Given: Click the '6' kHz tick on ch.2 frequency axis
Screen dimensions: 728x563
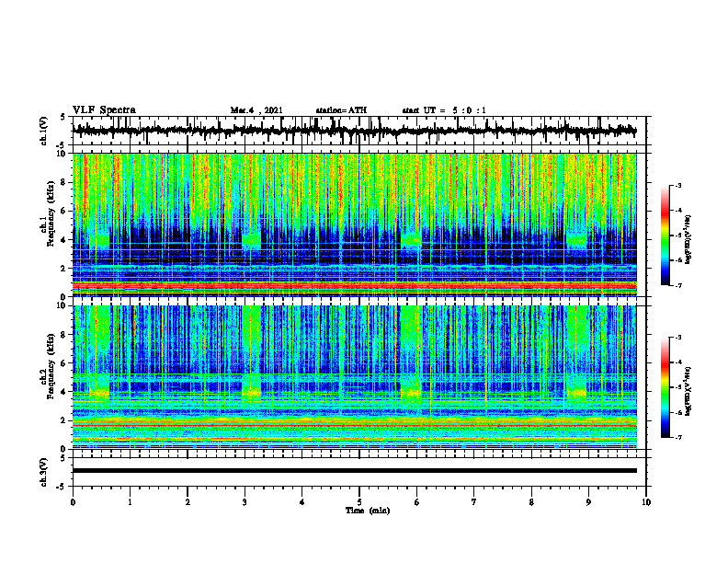Looking at the screenshot, I should click(64, 363).
